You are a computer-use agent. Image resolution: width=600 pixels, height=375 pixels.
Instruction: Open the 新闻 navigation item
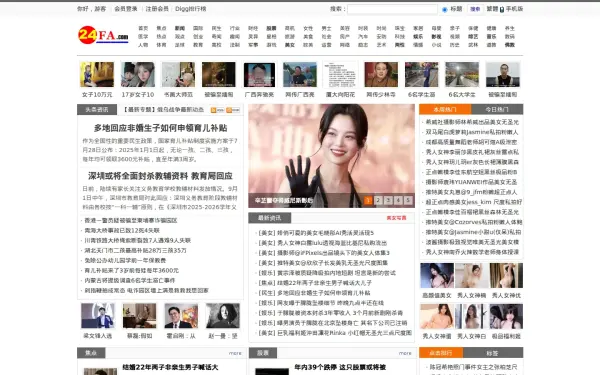click(180, 28)
